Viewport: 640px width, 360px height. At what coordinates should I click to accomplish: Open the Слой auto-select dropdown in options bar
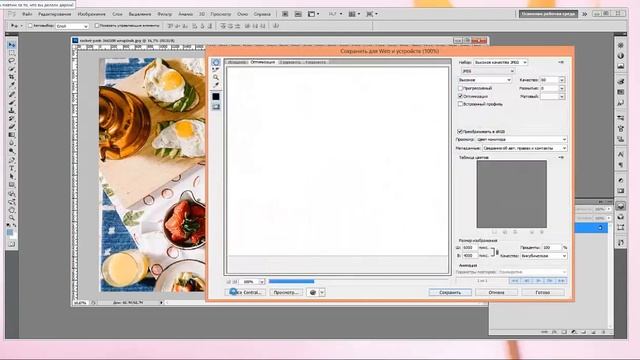(72, 26)
